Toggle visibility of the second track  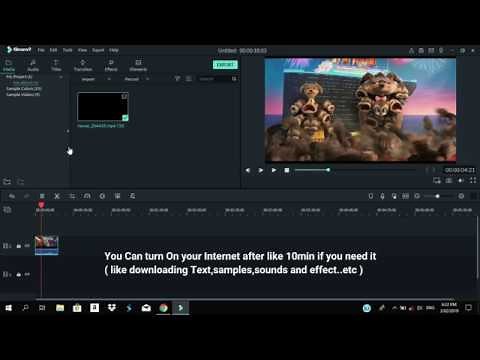(27, 274)
